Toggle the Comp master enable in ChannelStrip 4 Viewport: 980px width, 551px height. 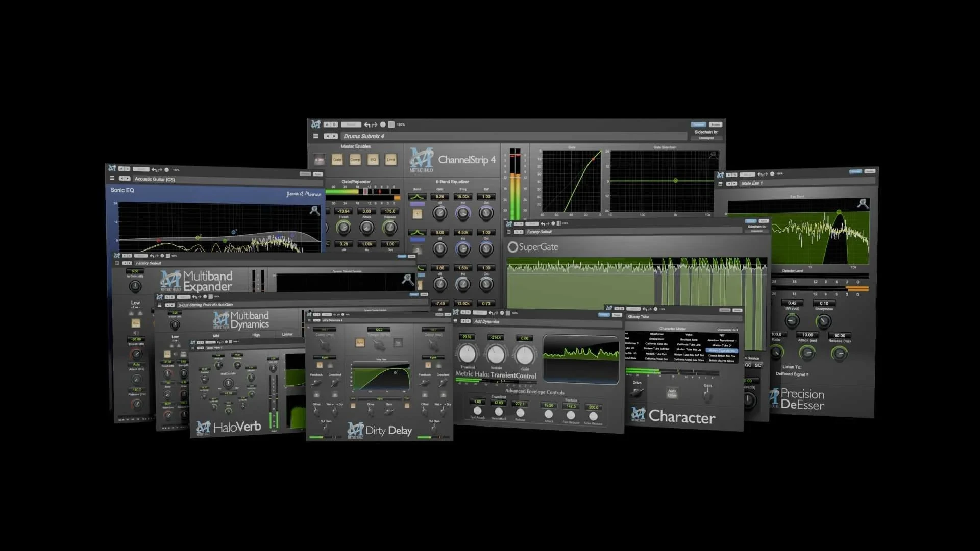pos(355,160)
